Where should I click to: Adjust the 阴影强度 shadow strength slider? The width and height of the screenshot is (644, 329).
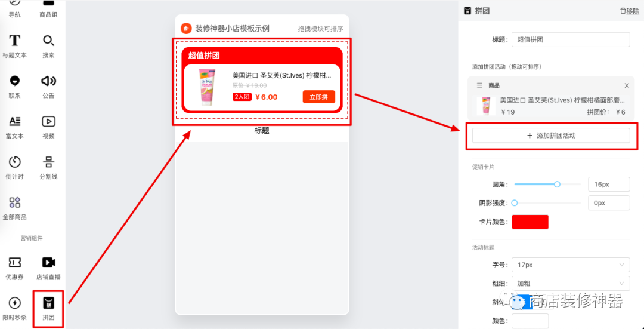pyautogui.click(x=547, y=203)
